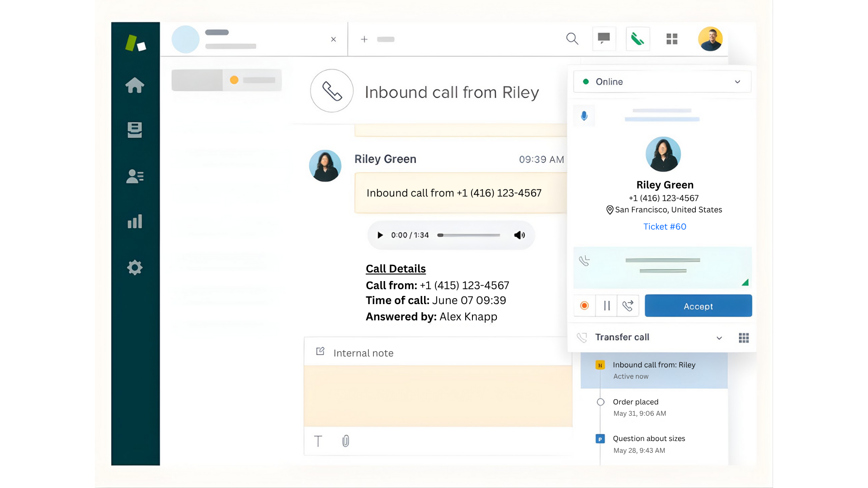Image resolution: width=868 pixels, height=488 pixels.
Task: Add a new tab with plus
Action: point(364,39)
